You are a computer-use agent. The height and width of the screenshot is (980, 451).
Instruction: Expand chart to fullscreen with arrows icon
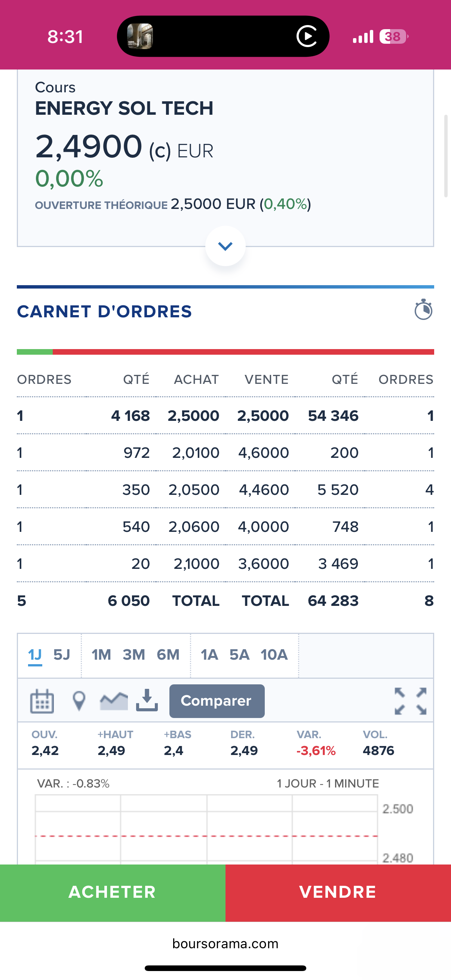tap(410, 701)
